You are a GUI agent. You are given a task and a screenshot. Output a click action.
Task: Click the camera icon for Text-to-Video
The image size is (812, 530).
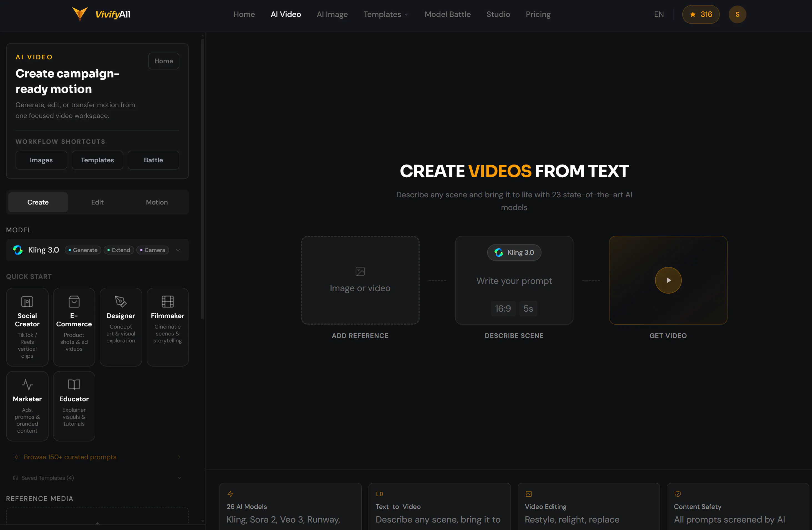pos(379,494)
